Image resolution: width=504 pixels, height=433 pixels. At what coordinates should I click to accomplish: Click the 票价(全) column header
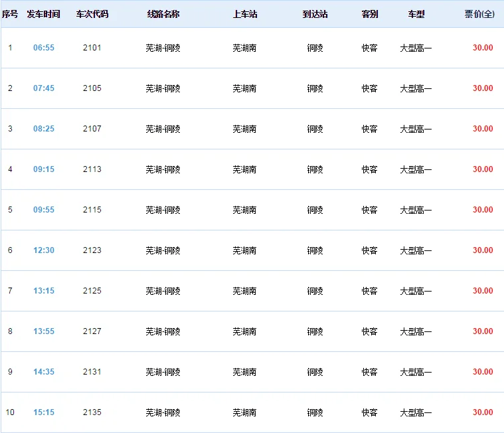[479, 14]
